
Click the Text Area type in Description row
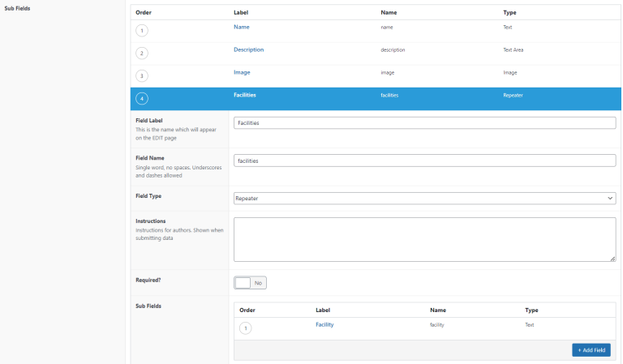[513, 49]
